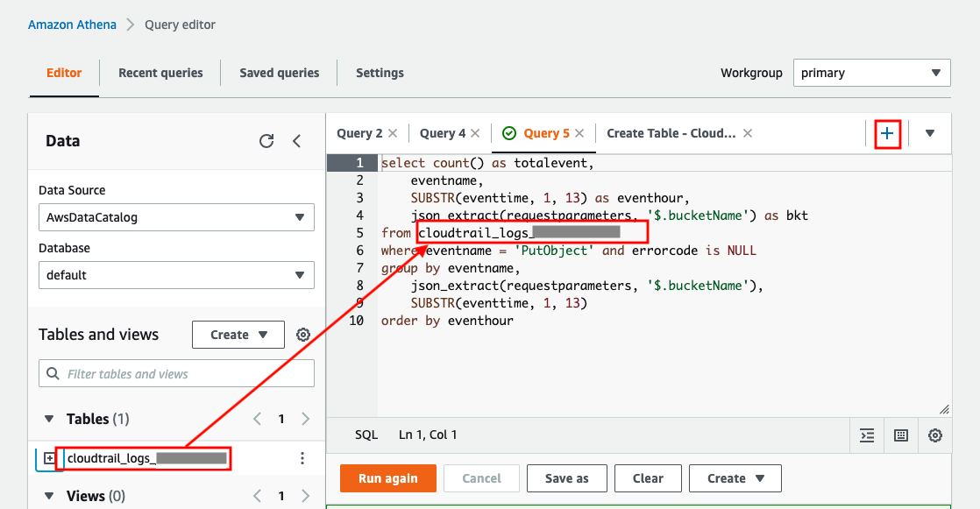980x509 pixels.
Task: Open Tables and views settings gear
Action: click(303, 335)
